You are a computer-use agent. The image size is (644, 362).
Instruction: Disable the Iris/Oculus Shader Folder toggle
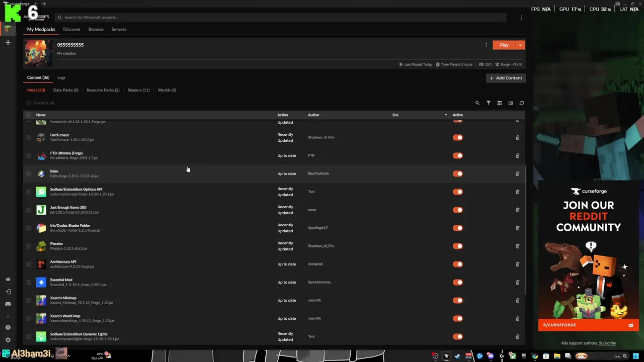click(457, 228)
